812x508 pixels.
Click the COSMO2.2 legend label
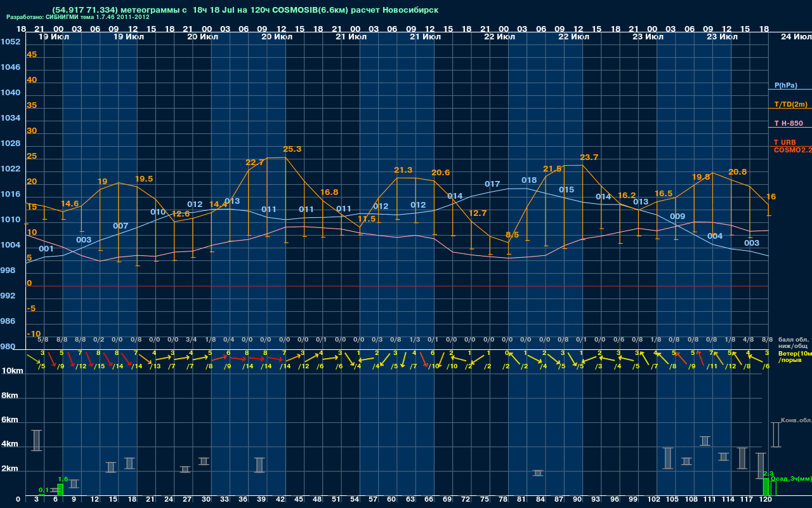click(x=792, y=149)
